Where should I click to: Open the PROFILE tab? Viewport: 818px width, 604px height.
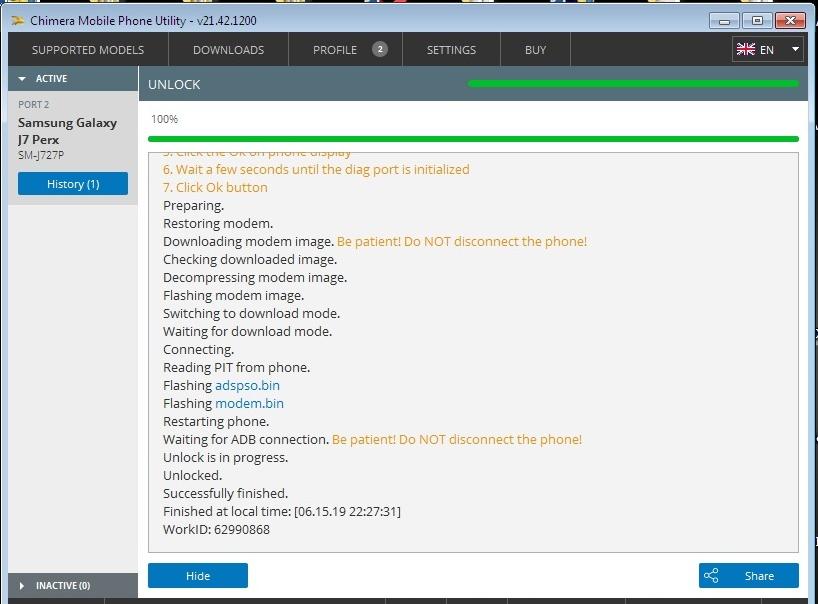(x=345, y=50)
